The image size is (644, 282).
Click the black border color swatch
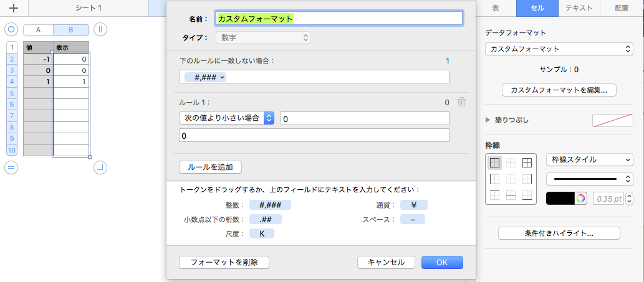pos(560,199)
